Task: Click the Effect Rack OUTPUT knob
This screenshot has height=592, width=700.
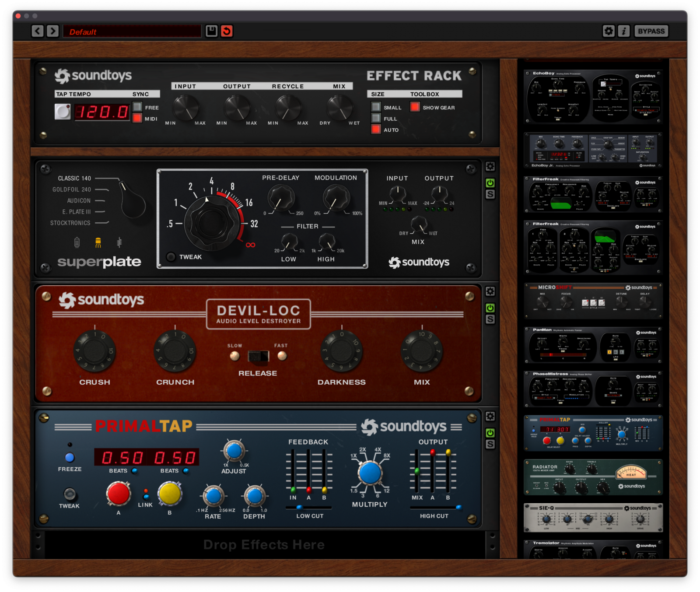Action: pos(237,108)
